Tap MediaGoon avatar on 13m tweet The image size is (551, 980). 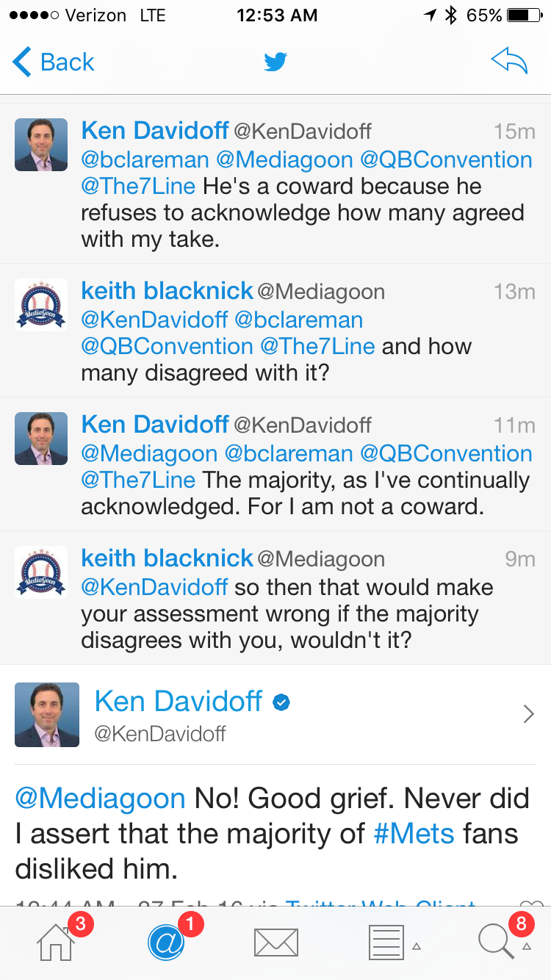41,304
